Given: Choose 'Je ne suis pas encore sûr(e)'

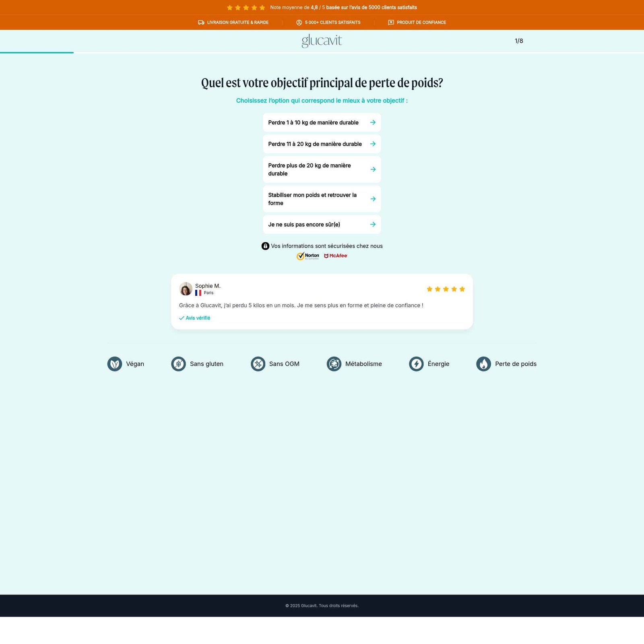Looking at the screenshot, I should pos(322,225).
